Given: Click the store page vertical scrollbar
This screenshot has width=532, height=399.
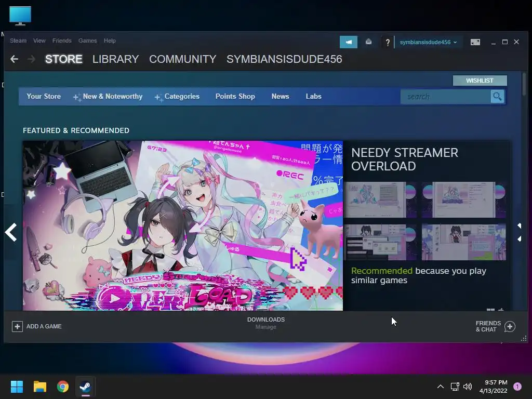Looking at the screenshot, I should tap(525, 84).
